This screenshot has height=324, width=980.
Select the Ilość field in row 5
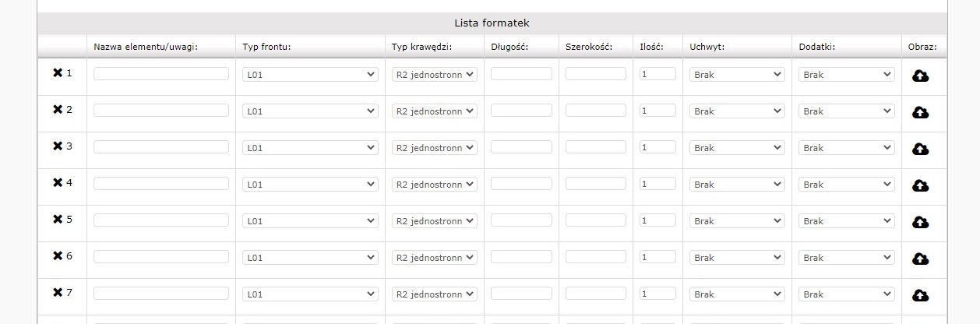click(x=657, y=220)
